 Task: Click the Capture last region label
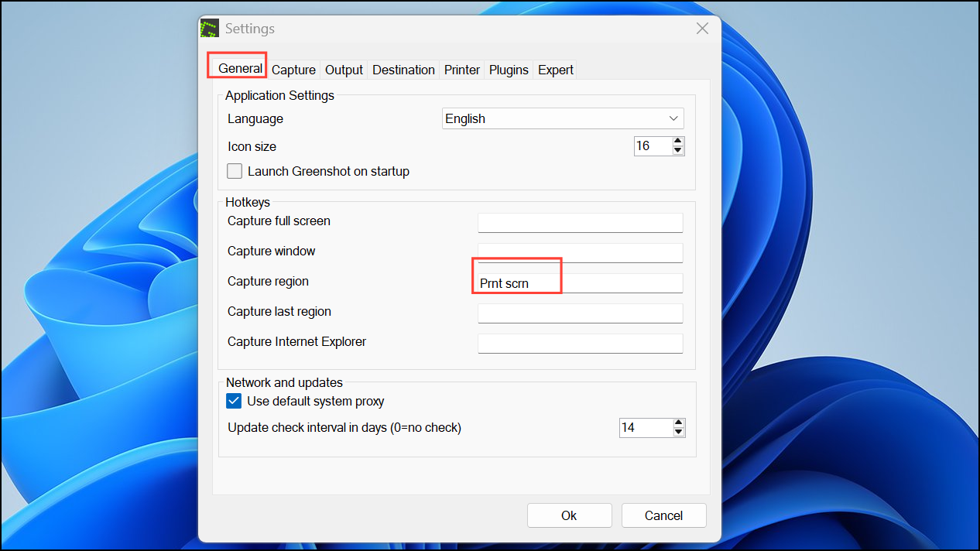pyautogui.click(x=279, y=311)
